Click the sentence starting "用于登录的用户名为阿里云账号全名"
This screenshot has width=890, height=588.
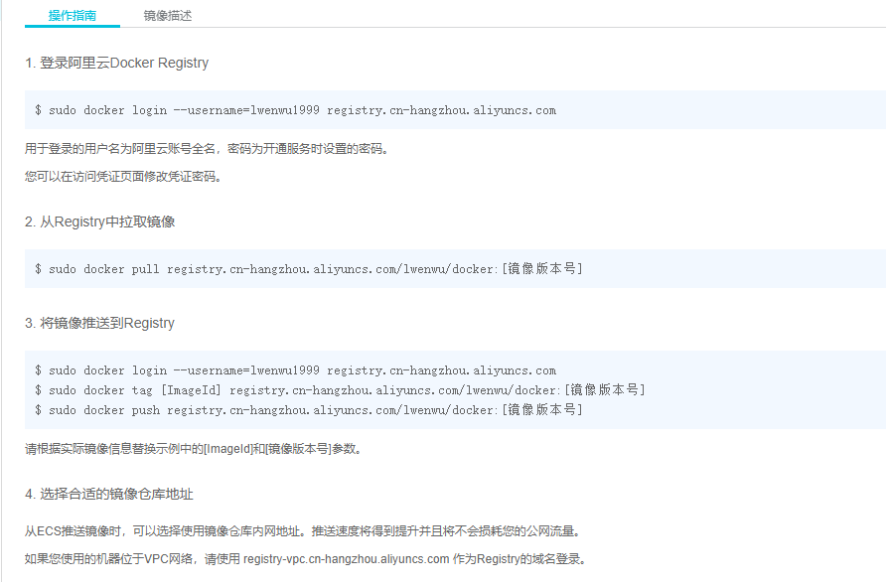coord(207,149)
